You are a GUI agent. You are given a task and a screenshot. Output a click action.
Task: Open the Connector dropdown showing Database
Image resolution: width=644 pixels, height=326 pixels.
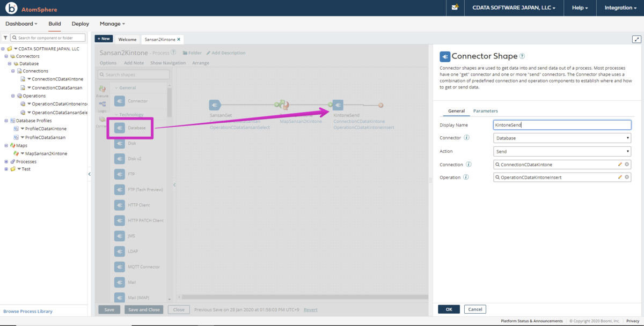click(x=562, y=138)
